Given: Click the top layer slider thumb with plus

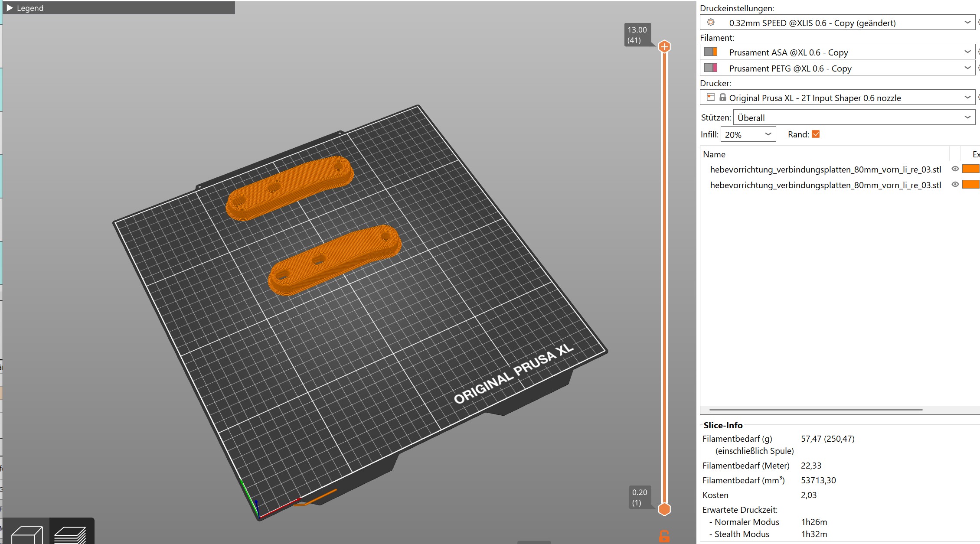Looking at the screenshot, I should 664,46.
